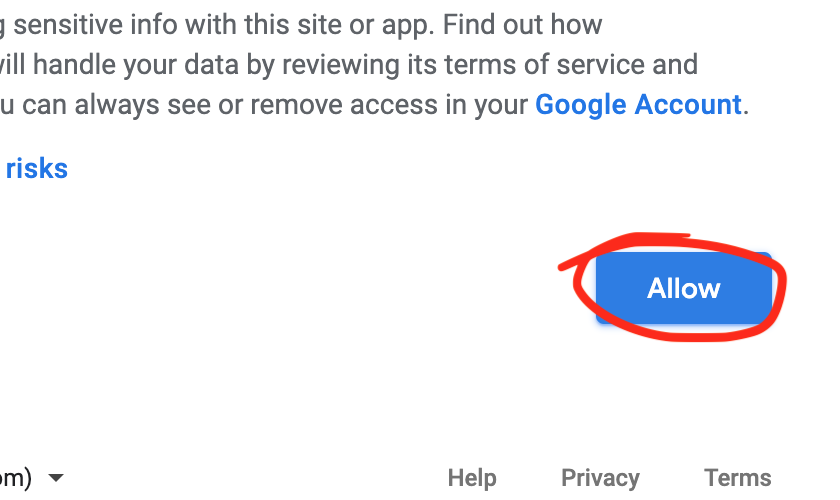
Task: Click the blue Allow button
Action: [x=684, y=288]
